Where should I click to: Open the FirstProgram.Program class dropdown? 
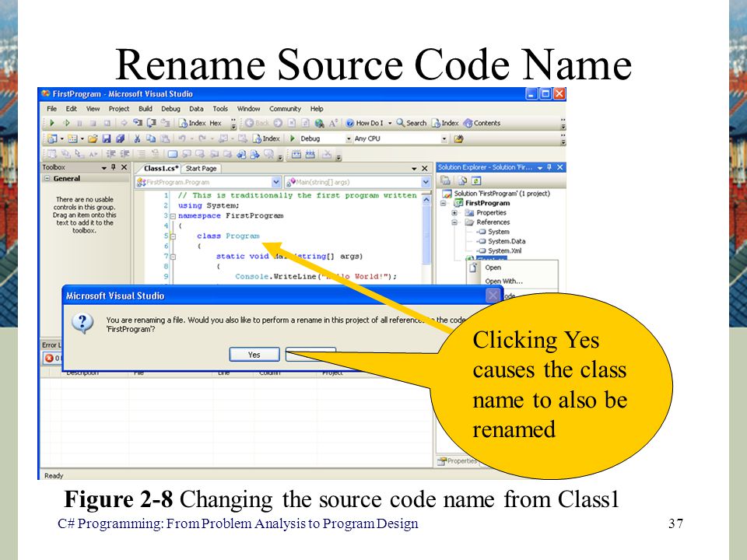coord(275,182)
